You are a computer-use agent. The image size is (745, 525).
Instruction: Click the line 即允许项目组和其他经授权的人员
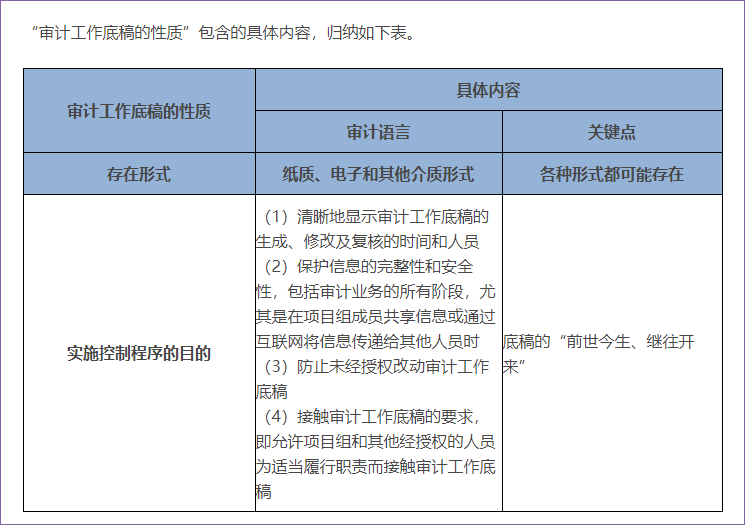375,441
